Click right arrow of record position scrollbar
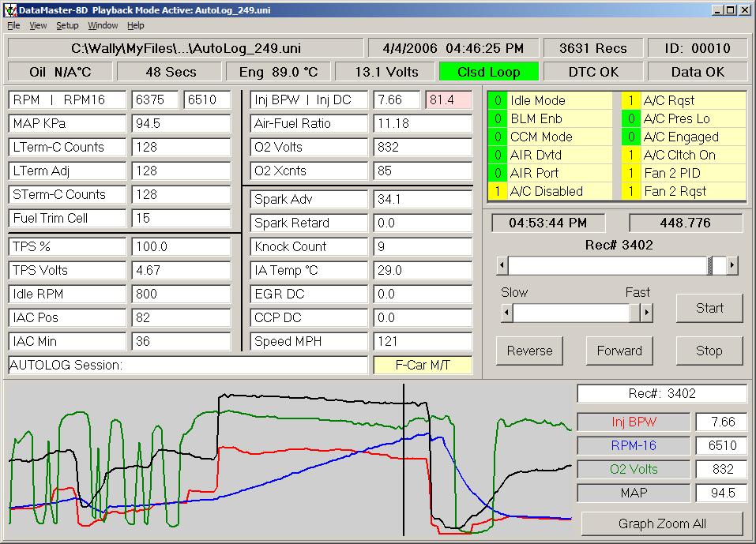756x544 pixels. coord(732,265)
